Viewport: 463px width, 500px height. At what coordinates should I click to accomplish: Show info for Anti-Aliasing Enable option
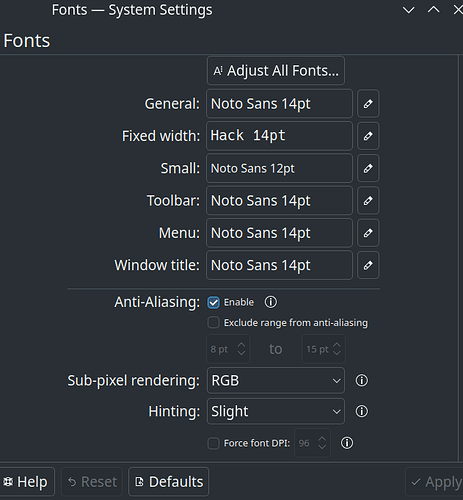pyautogui.click(x=270, y=302)
